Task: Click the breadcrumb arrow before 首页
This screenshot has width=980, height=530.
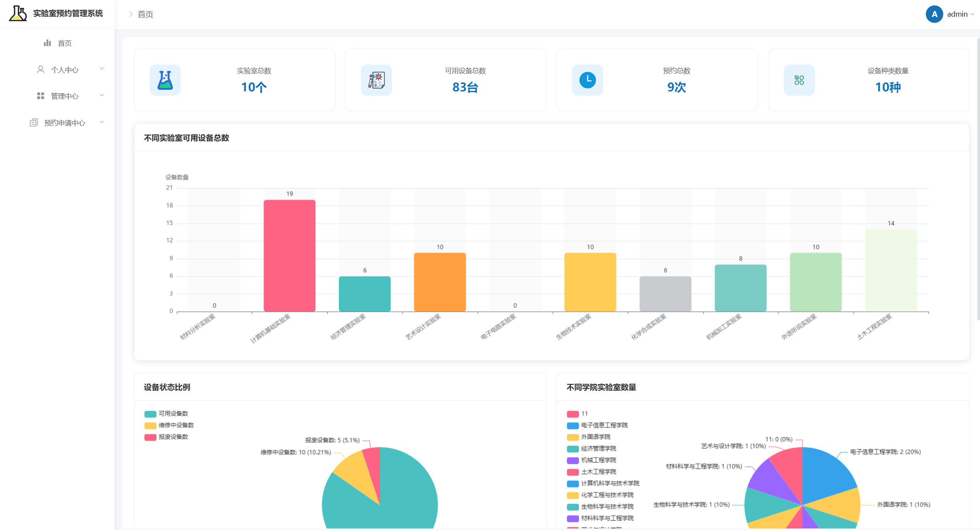Action: click(131, 14)
